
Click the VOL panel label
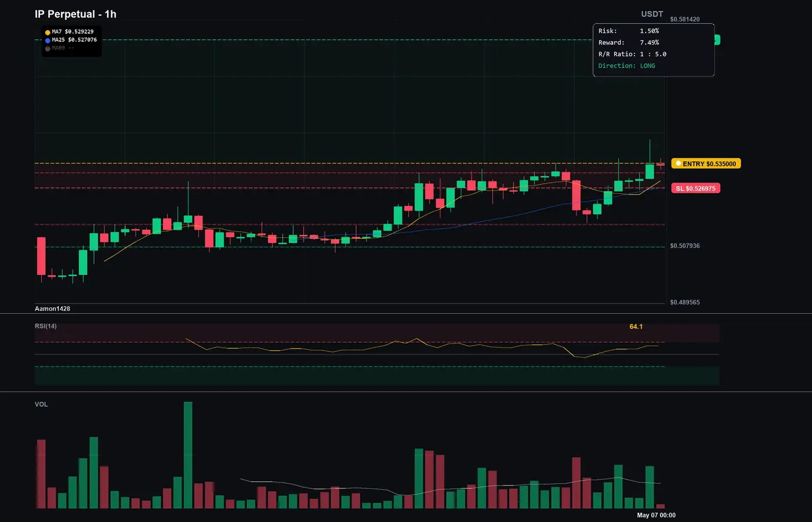point(41,404)
